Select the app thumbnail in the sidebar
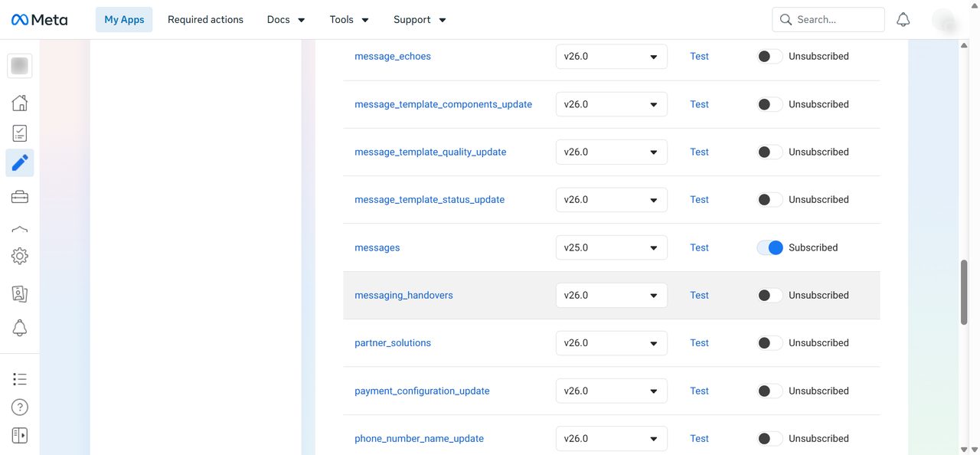The height and width of the screenshot is (455, 980). tap(20, 66)
